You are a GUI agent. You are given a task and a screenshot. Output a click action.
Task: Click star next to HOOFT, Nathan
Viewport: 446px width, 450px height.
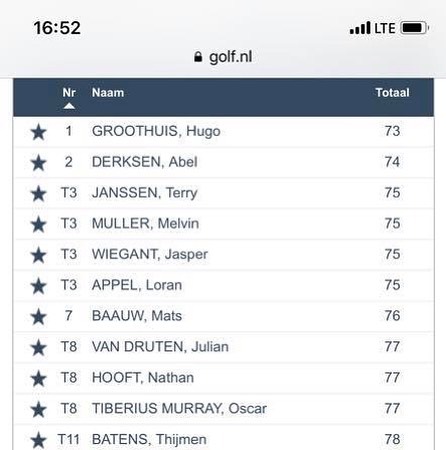(38, 378)
